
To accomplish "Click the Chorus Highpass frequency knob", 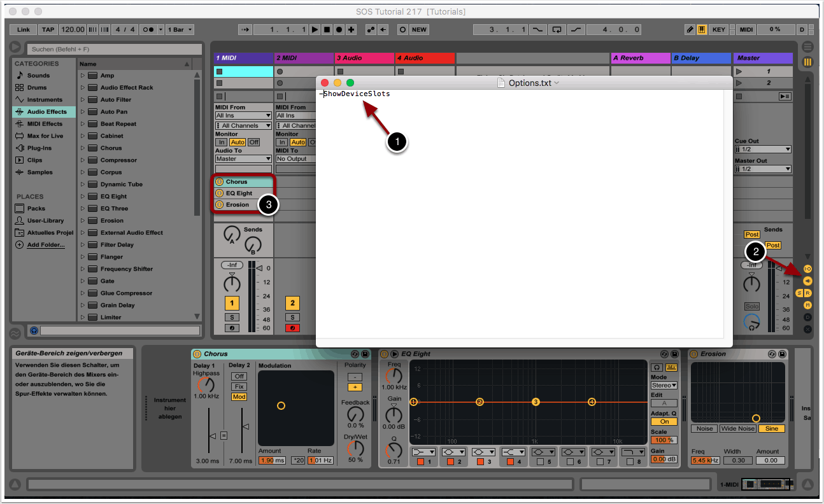I will click(x=206, y=385).
